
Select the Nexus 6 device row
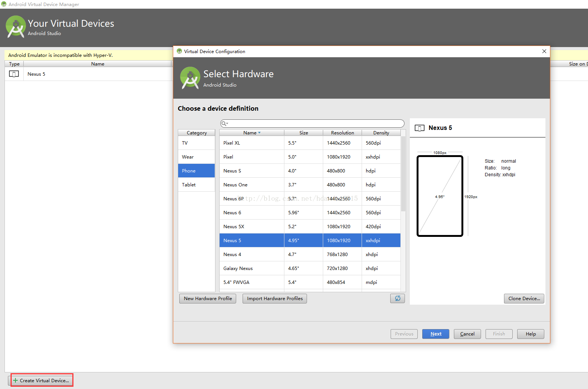310,212
